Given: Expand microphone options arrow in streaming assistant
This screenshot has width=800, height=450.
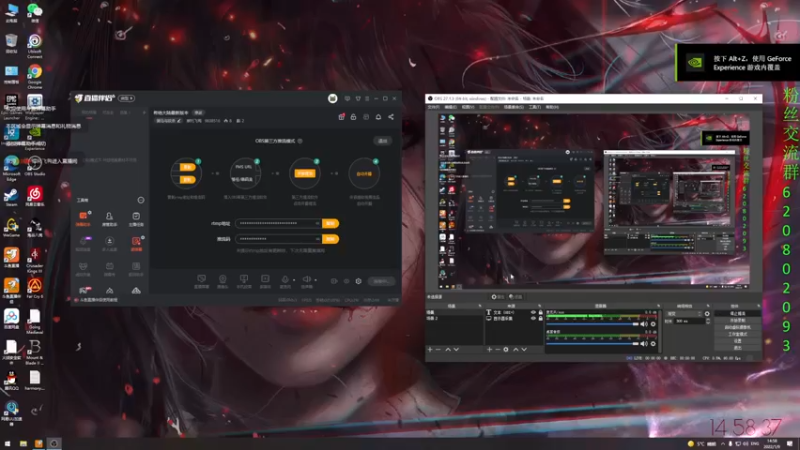Looking at the screenshot, I should click(x=294, y=280).
